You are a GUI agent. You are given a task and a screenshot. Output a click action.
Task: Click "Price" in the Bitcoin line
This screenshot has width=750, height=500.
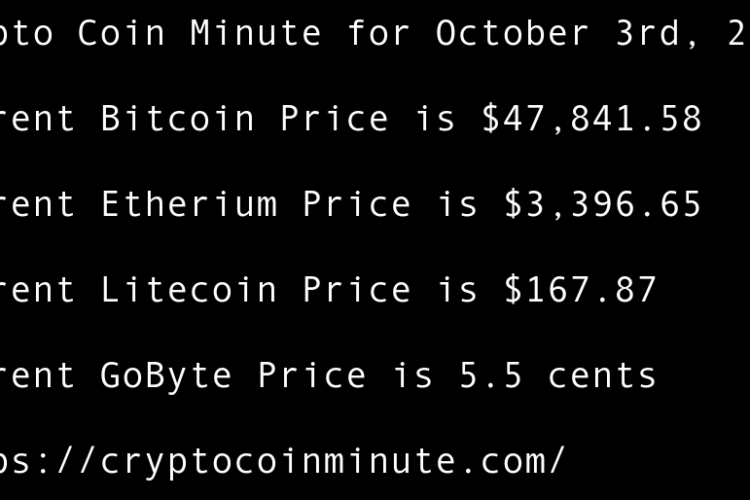[x=334, y=119]
